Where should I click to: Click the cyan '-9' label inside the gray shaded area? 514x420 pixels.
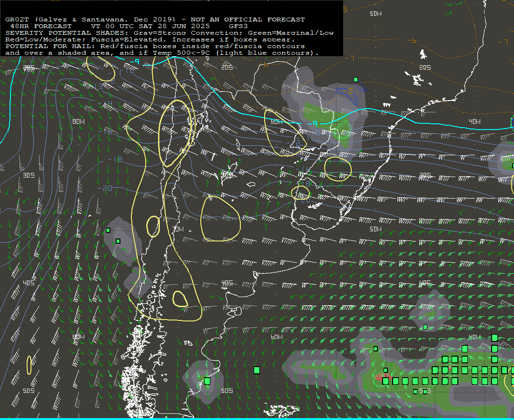point(312,123)
